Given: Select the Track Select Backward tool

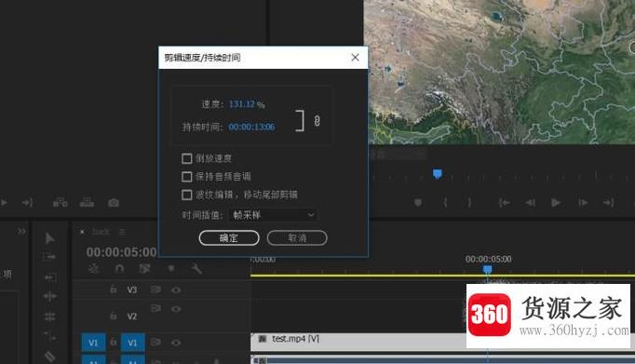Looking at the screenshot, I should coord(49,277).
